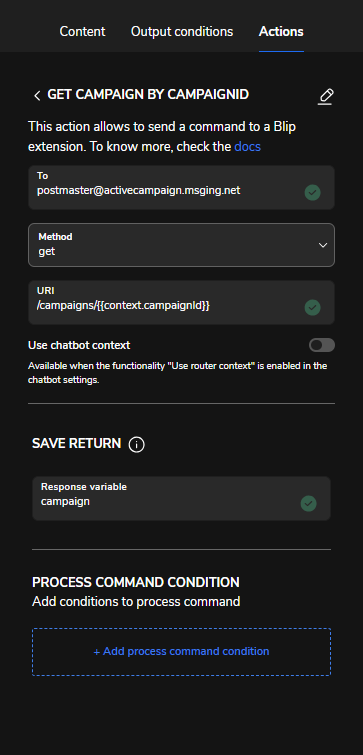Screen dimensions: 363x755
Task: Select the Response variable field containing 'campaign'
Action: click(x=182, y=498)
